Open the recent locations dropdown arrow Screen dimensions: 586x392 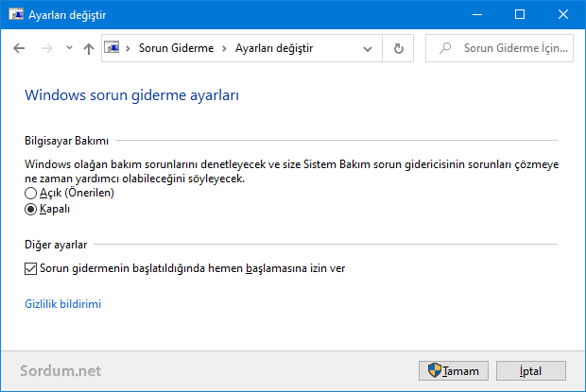tap(69, 48)
